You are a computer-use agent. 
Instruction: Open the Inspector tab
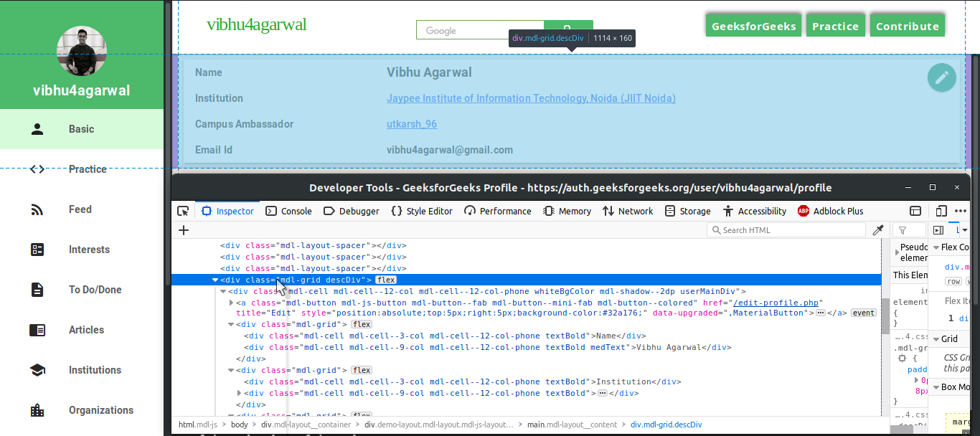click(x=227, y=211)
